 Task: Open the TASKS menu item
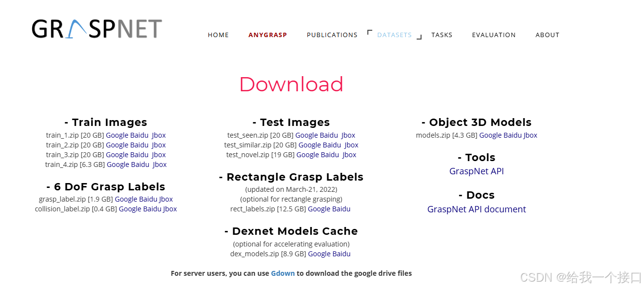[x=442, y=35]
